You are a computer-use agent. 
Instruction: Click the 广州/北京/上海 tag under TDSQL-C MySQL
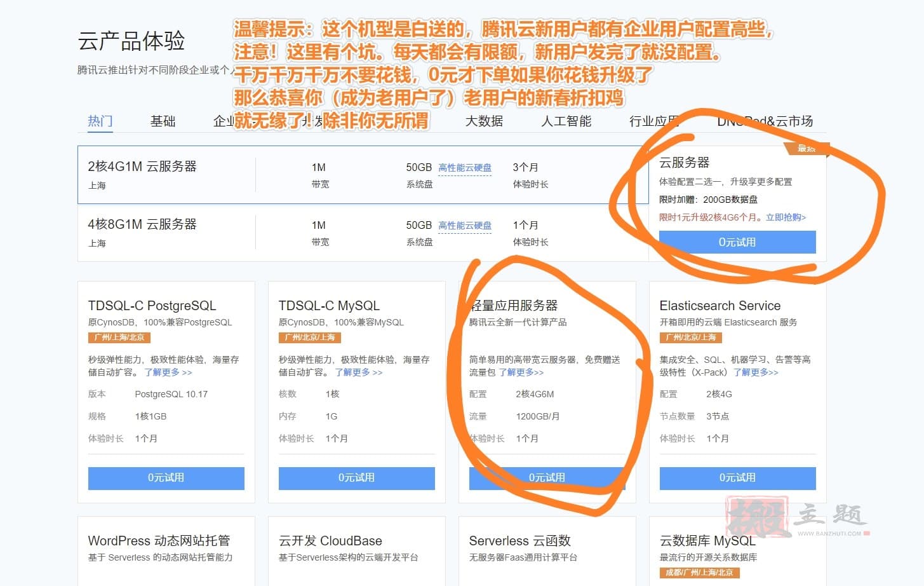309,337
